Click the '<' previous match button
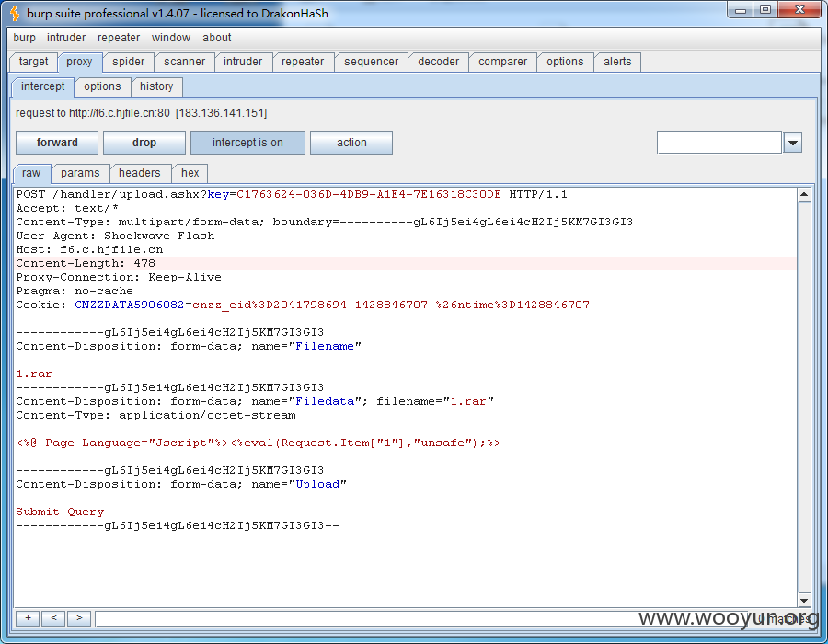The height and width of the screenshot is (644, 828). click(53, 618)
